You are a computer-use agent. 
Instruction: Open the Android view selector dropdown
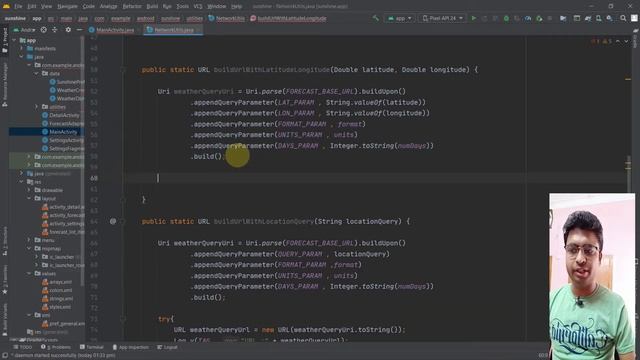tap(24, 30)
